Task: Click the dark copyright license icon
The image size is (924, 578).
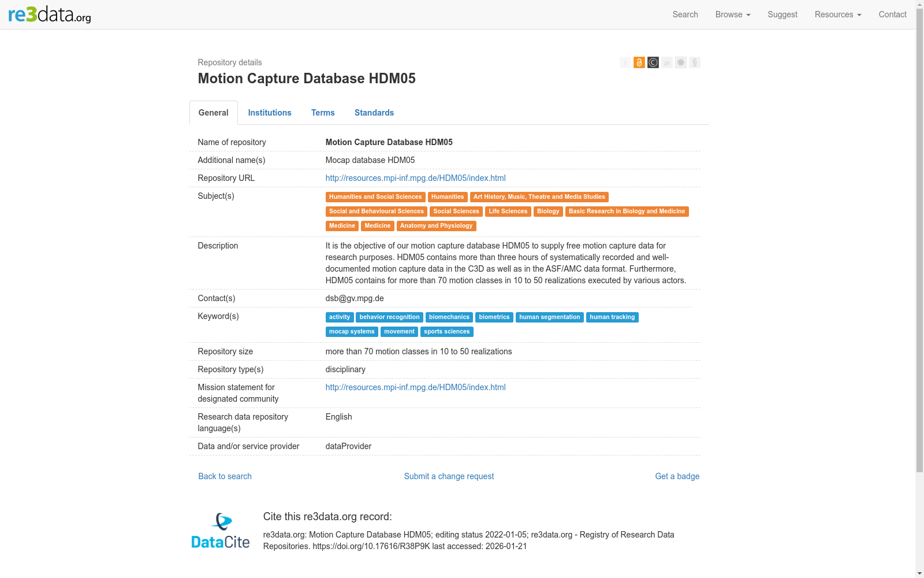Action: click(x=653, y=62)
